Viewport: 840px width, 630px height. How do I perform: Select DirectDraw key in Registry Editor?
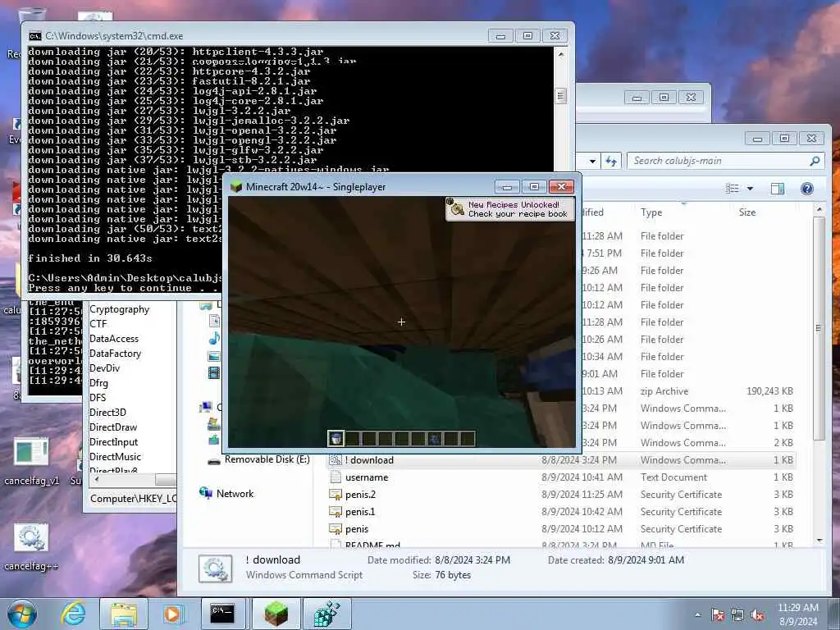coord(113,427)
